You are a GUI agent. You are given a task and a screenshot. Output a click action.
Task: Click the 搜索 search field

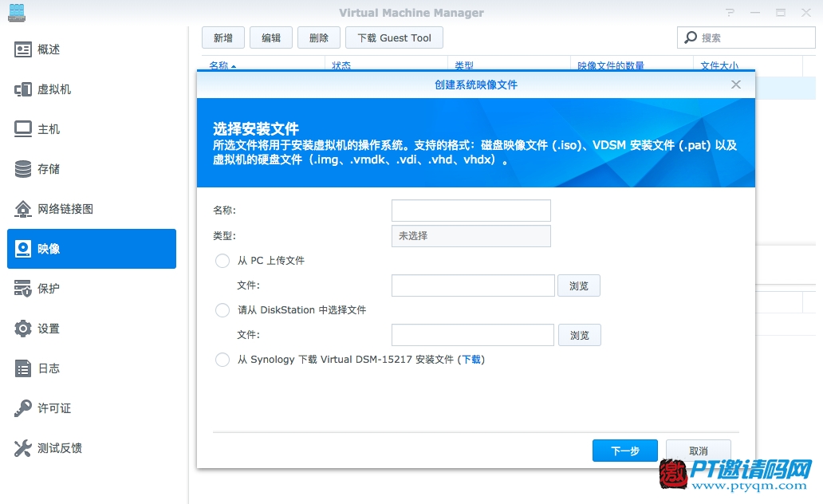coord(746,37)
